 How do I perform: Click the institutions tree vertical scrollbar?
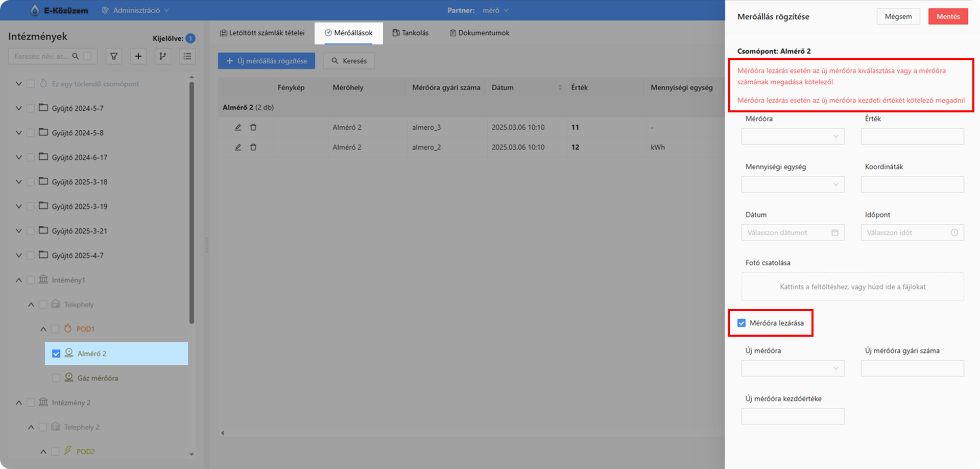pyautogui.click(x=192, y=204)
